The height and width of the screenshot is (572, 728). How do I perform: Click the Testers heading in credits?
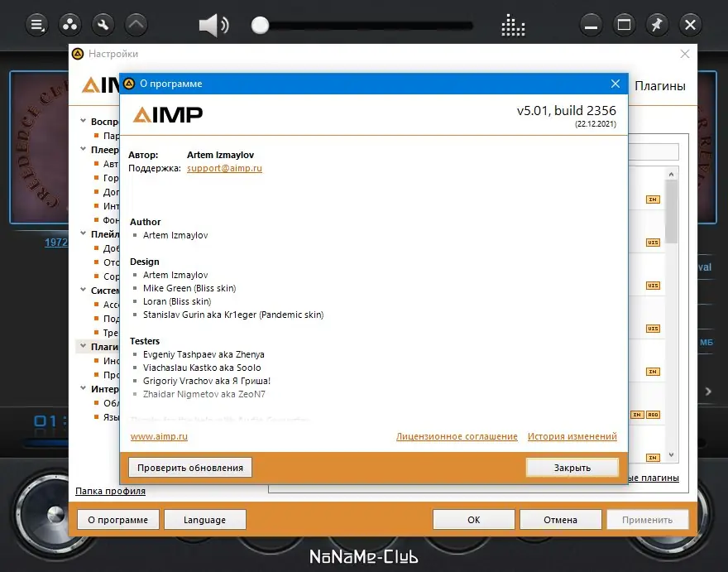tap(145, 341)
